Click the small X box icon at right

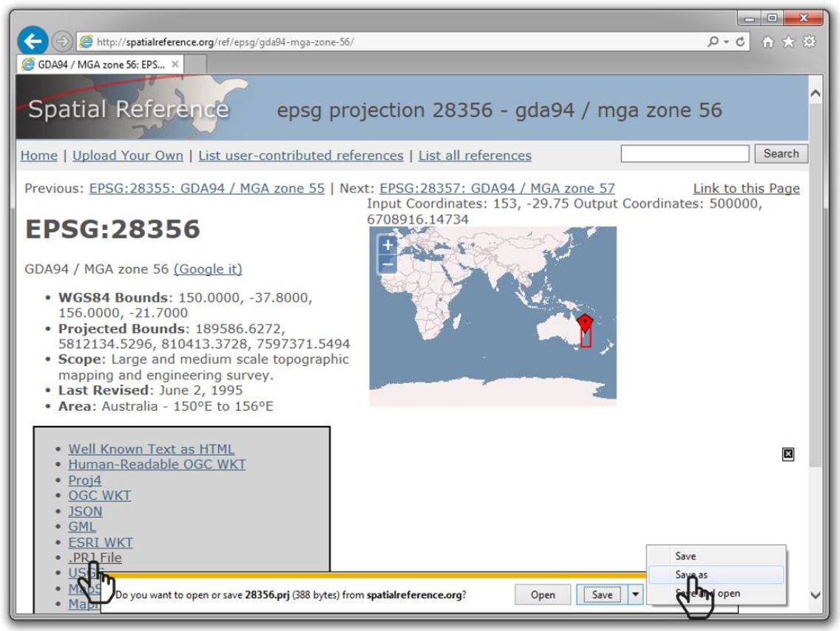[x=788, y=454]
